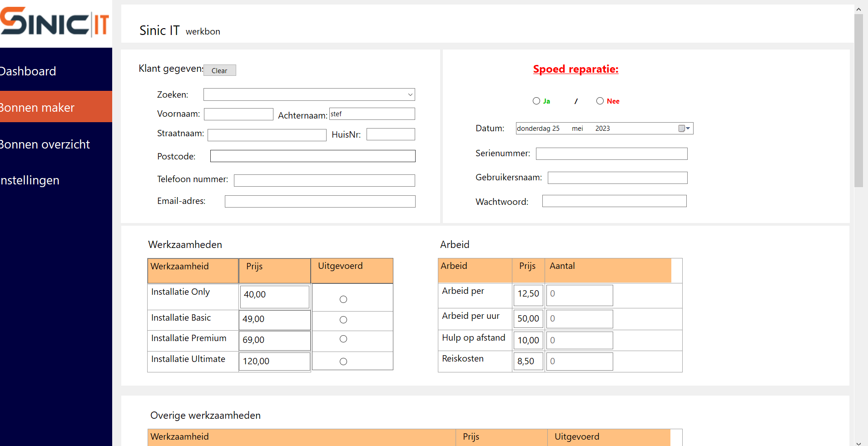This screenshot has width=868, height=446.
Task: Open the Datum date dropdown
Action: tap(688, 129)
